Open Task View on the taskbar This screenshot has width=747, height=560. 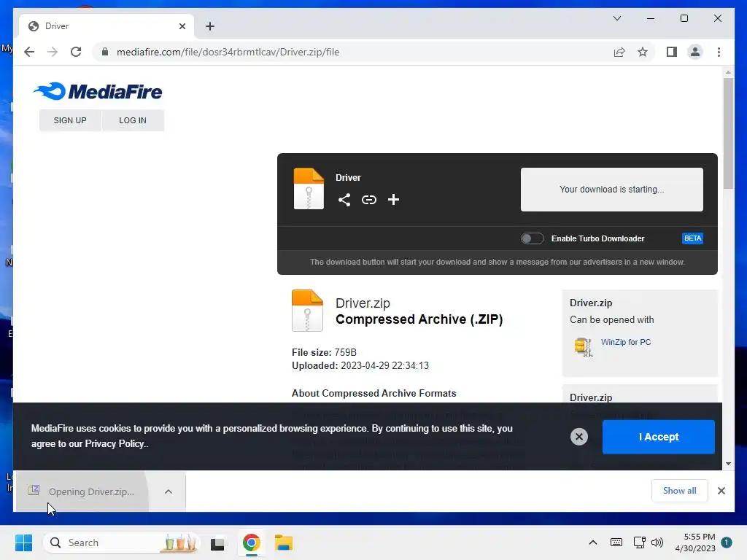[x=217, y=542]
